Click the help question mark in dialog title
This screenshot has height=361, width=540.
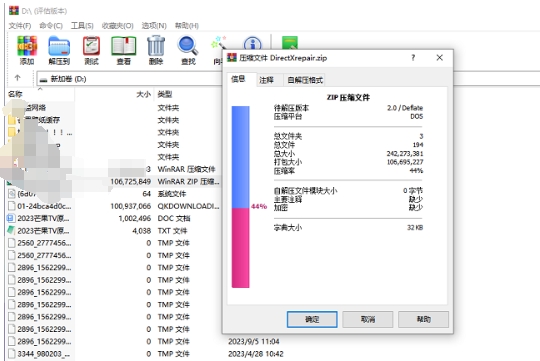(413, 58)
